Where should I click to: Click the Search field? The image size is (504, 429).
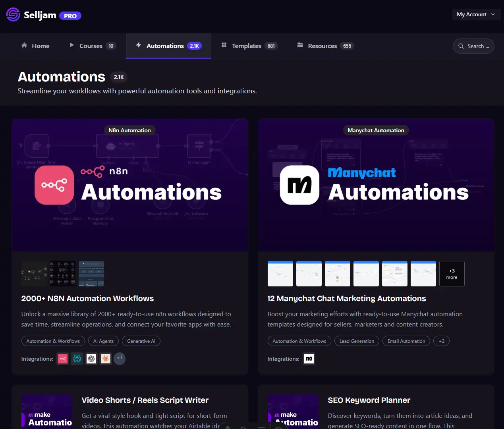[473, 46]
